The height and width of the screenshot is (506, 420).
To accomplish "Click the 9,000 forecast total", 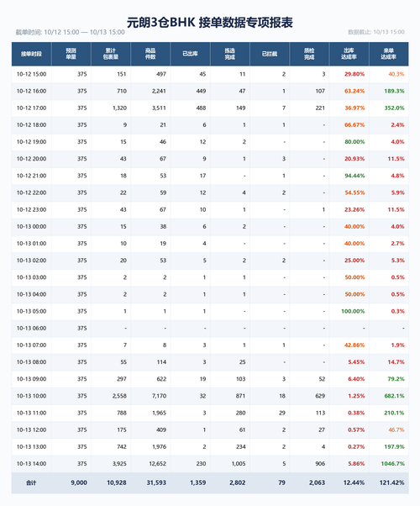I will [79, 482].
